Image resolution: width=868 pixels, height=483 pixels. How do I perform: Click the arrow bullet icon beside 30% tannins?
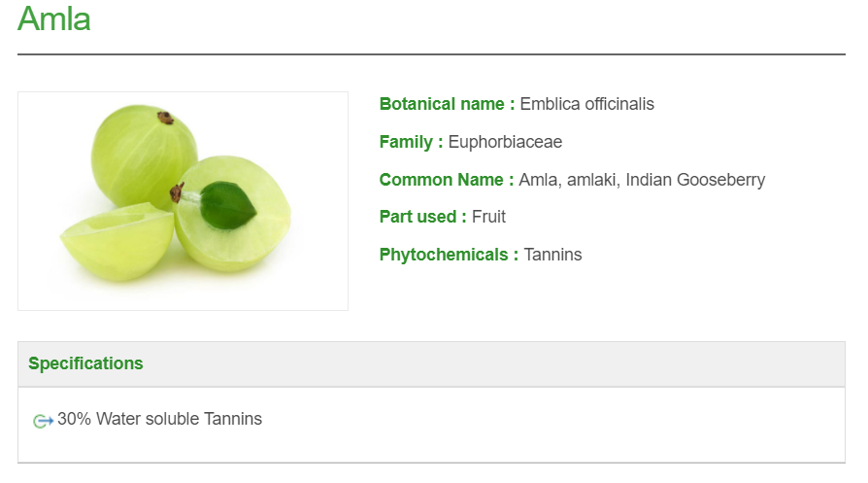point(43,421)
